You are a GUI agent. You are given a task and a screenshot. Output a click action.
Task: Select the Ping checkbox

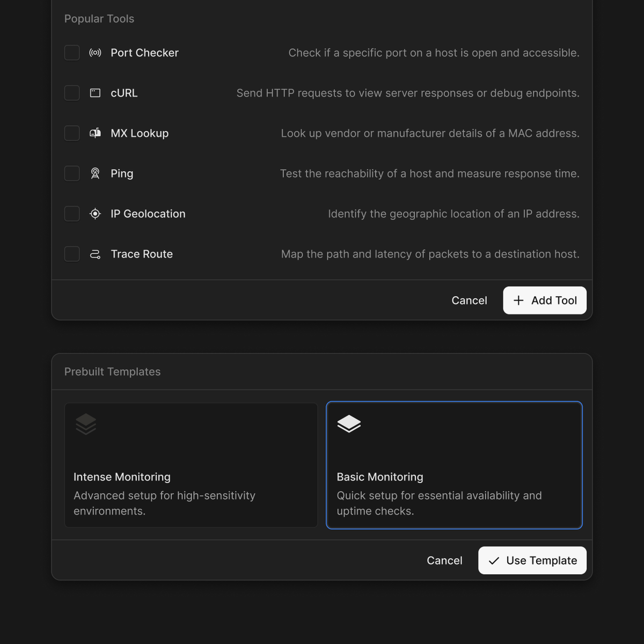tap(72, 173)
